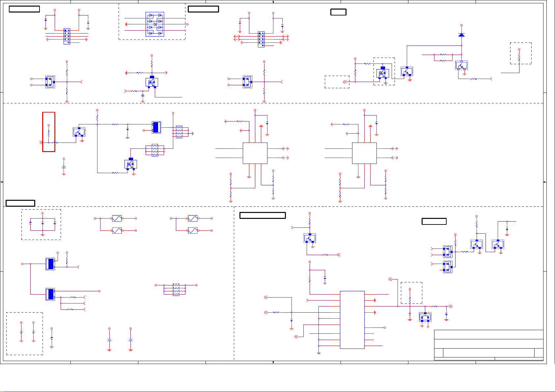
Task: Select the isolated resistor array in the bottom-left section
Action: pyautogui.click(x=176, y=290)
